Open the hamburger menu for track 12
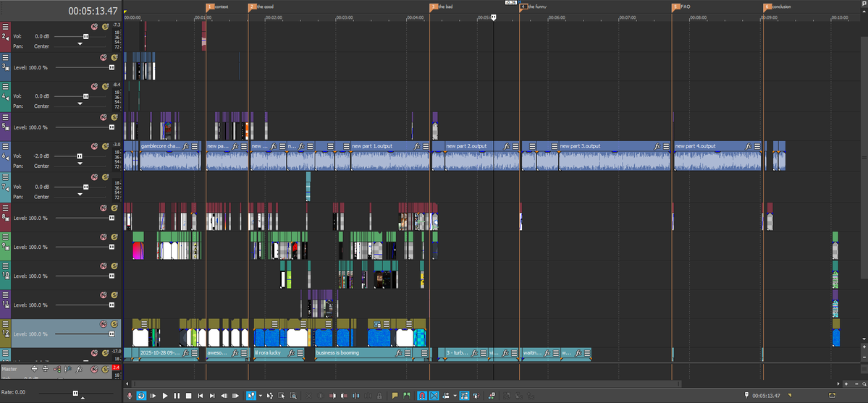This screenshot has height=403, width=868. 6,324
